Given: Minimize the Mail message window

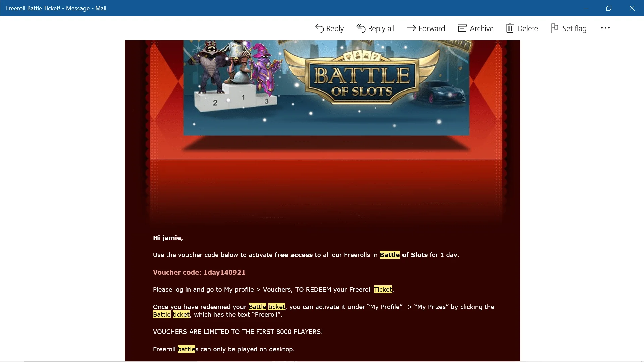Looking at the screenshot, I should [586, 8].
